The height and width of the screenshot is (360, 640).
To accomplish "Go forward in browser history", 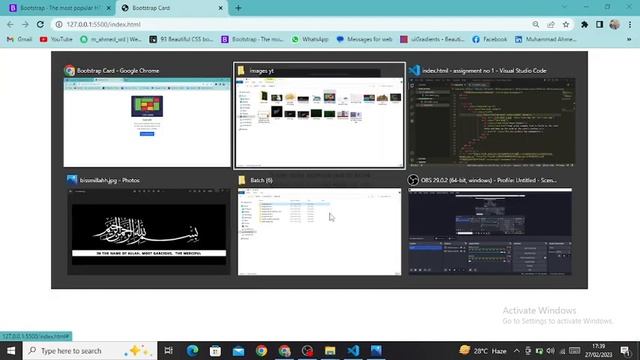I will [x=25, y=24].
